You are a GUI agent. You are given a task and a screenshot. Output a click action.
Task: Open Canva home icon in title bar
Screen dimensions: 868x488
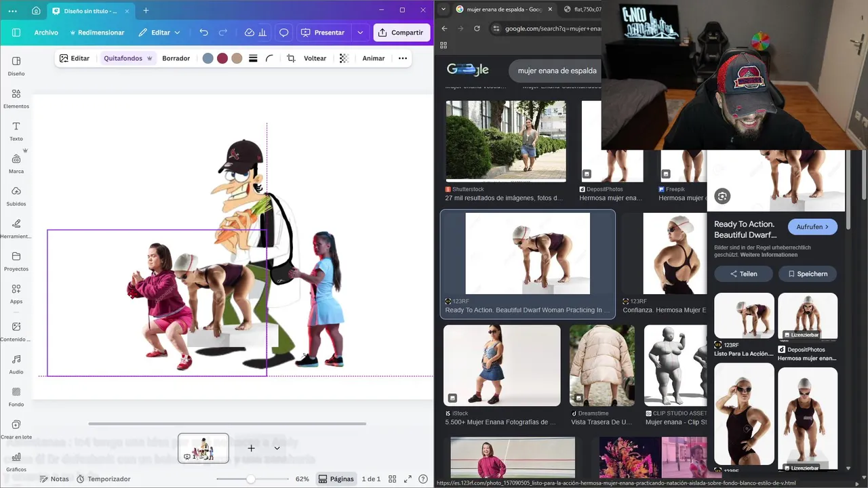(x=35, y=11)
